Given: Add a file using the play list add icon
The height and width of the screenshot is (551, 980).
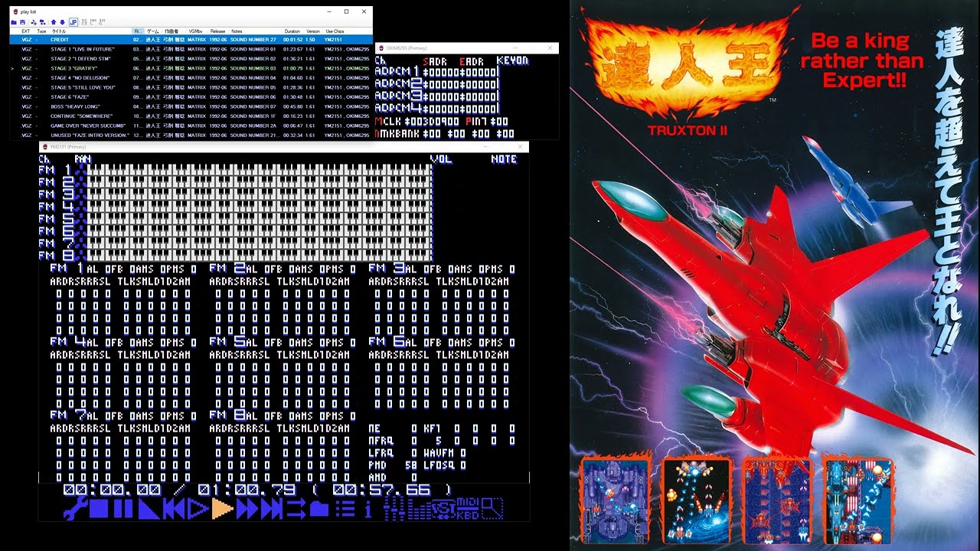Looking at the screenshot, I should point(34,22).
